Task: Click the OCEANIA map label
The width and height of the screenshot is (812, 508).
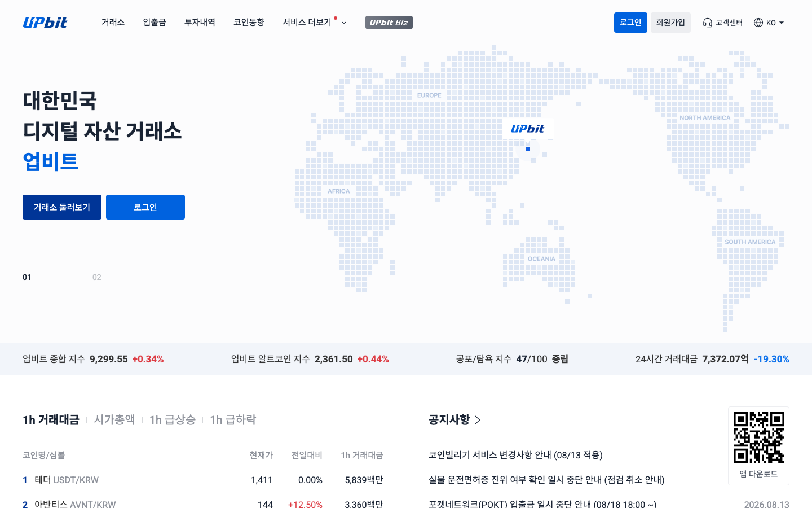Action: pyautogui.click(x=541, y=259)
